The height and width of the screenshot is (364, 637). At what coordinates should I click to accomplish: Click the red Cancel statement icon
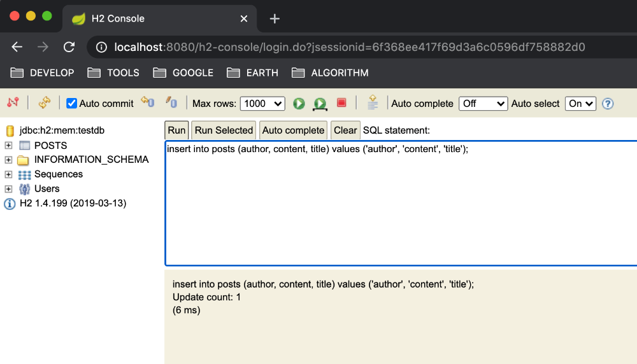pos(341,102)
